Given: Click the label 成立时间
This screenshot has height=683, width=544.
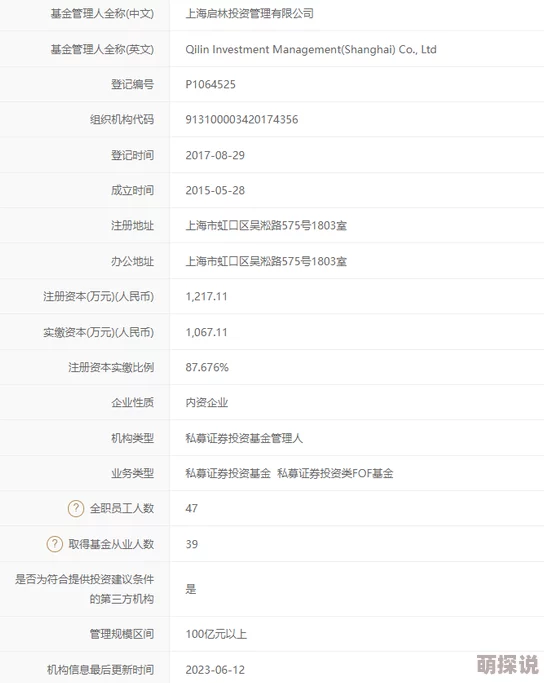Looking at the screenshot, I should click(x=132, y=191).
